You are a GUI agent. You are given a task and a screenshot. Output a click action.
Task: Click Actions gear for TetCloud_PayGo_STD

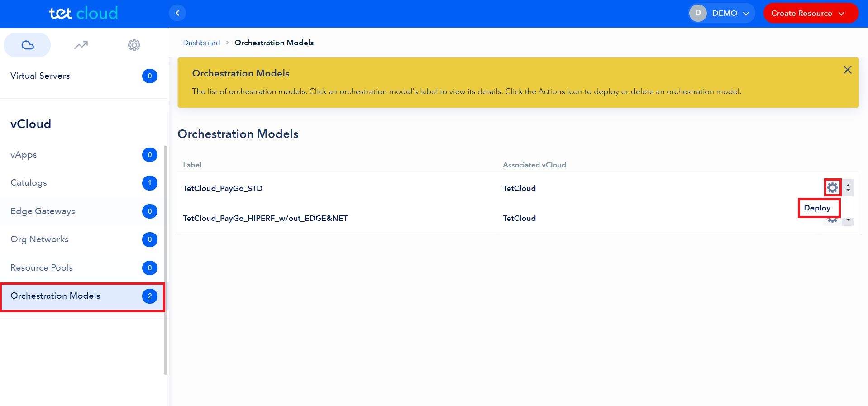pos(832,187)
